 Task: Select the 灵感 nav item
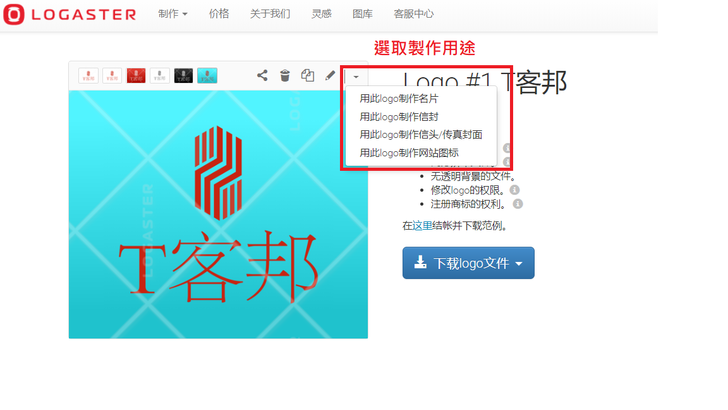click(x=321, y=14)
